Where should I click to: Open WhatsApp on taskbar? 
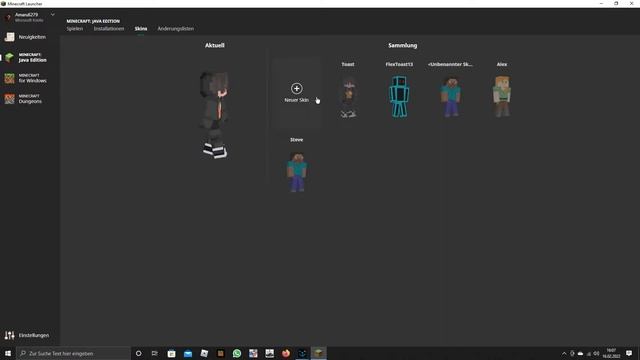pyautogui.click(x=237, y=353)
